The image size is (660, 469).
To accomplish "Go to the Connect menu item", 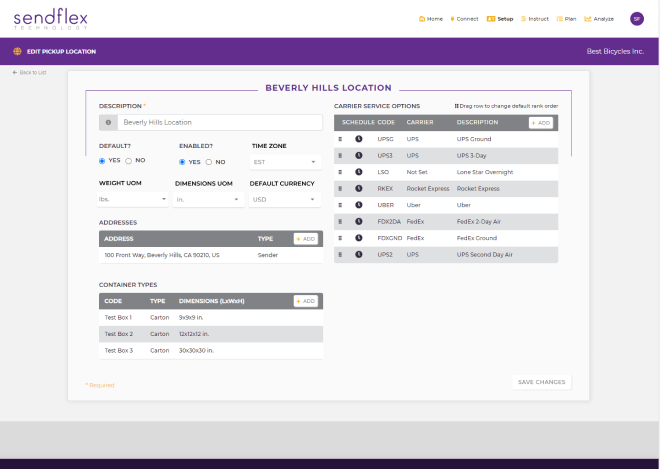I will click(464, 19).
